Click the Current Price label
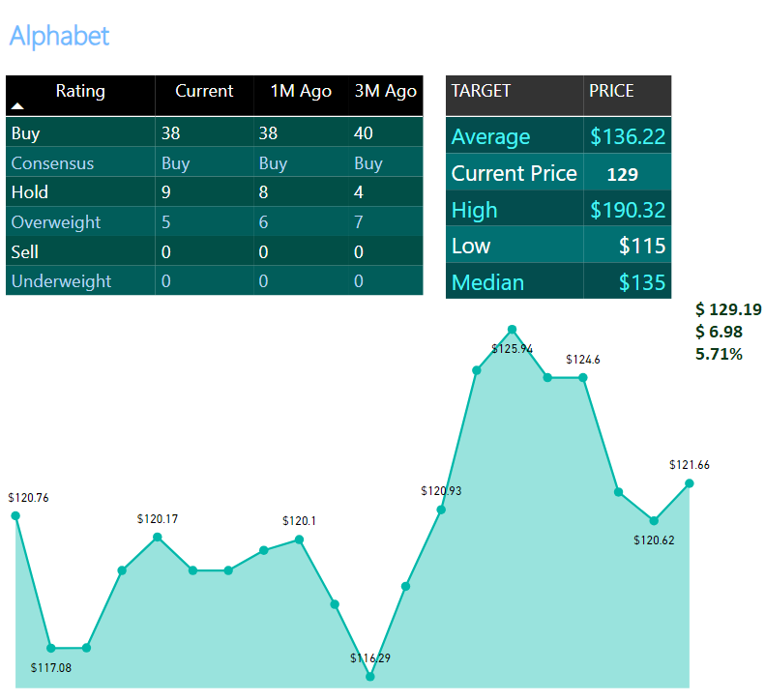This screenshot has width=765, height=700. pyautogui.click(x=515, y=174)
